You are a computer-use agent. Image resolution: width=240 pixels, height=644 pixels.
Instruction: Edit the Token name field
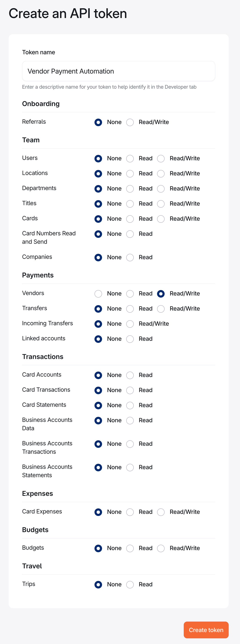118,71
